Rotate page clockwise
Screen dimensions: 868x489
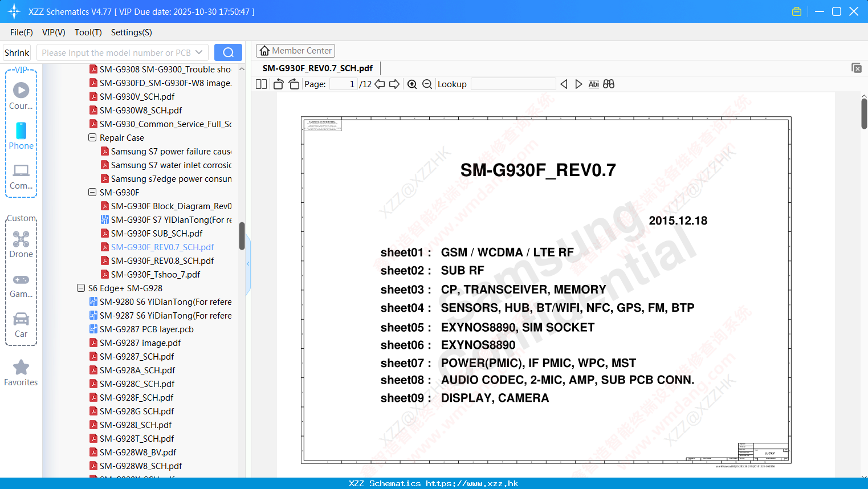click(x=294, y=84)
